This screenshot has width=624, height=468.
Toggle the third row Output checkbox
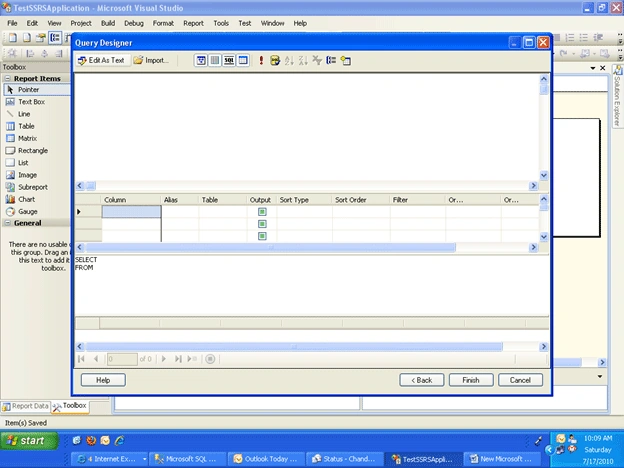(262, 236)
